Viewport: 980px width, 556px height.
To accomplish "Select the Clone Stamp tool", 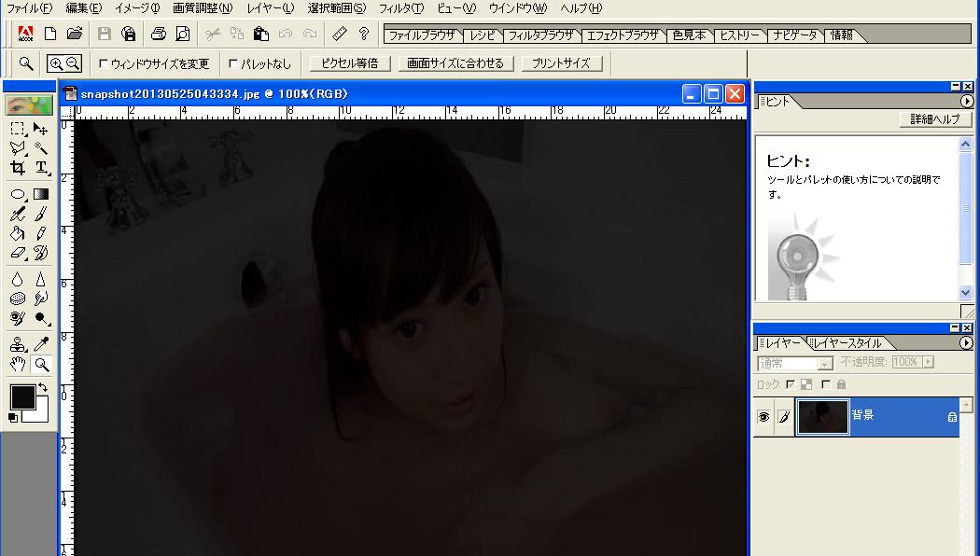I will point(18,344).
